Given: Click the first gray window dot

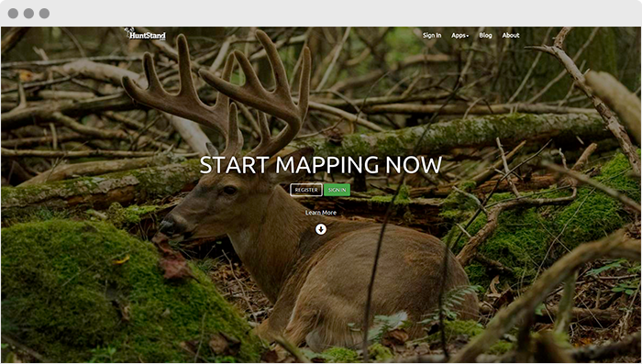Looking at the screenshot, I should 13,14.
